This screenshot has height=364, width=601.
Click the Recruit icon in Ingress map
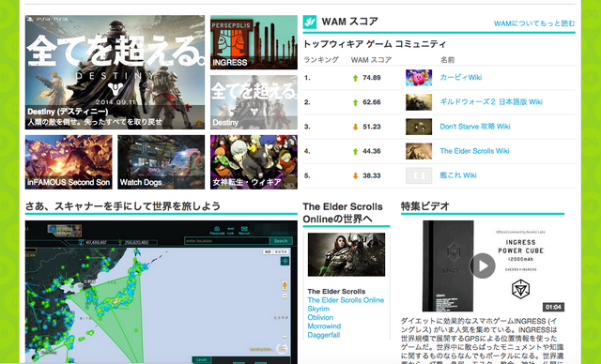[x=244, y=230]
